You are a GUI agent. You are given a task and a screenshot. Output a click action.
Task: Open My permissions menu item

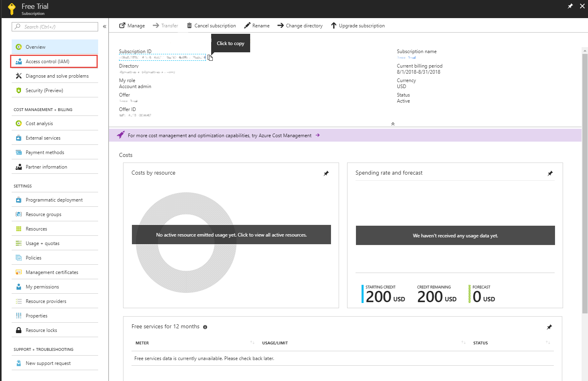pos(55,287)
